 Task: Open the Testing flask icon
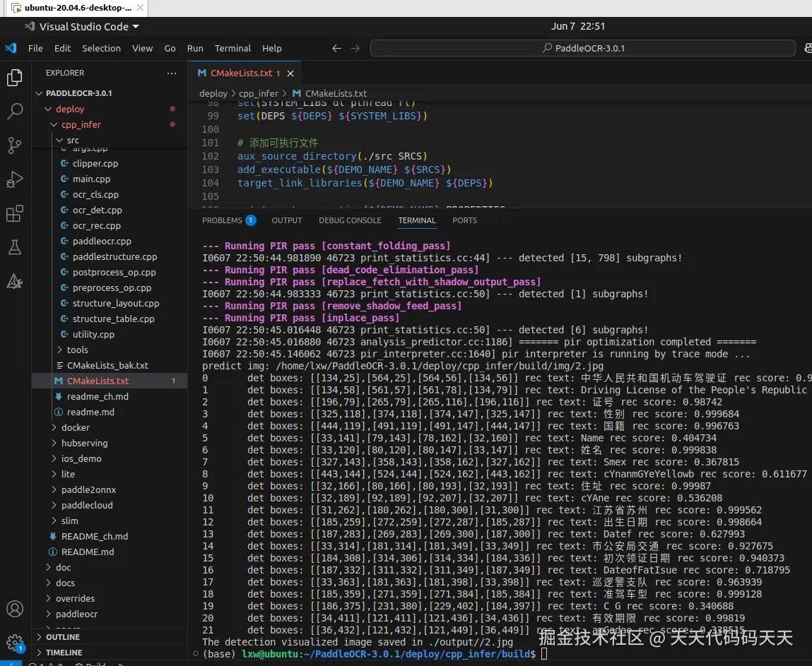tap(15, 247)
